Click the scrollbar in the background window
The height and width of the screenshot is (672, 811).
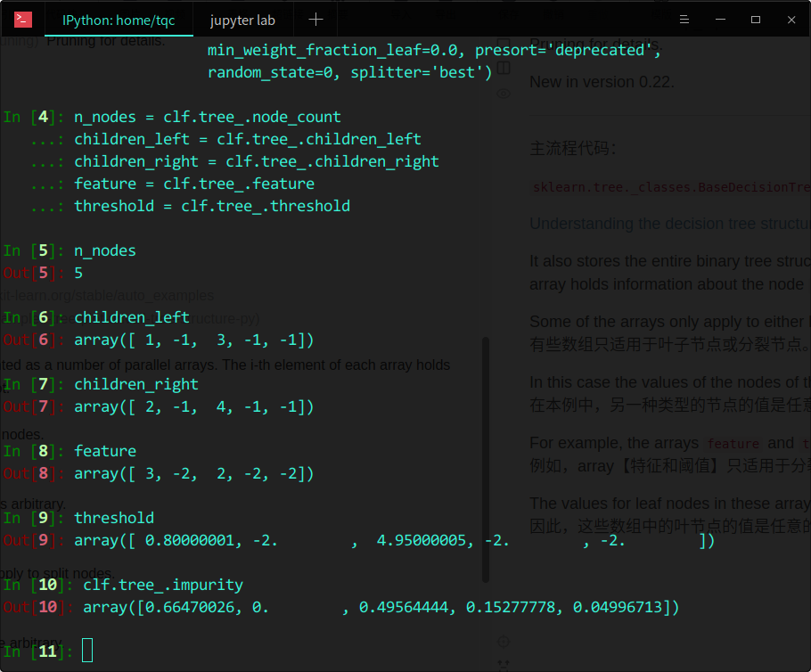(486, 459)
